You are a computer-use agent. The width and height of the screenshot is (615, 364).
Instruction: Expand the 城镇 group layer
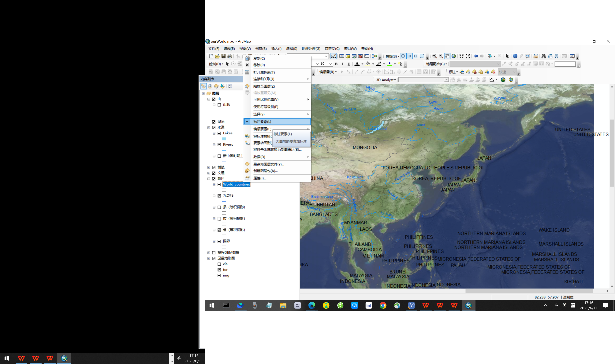pyautogui.click(x=209, y=167)
